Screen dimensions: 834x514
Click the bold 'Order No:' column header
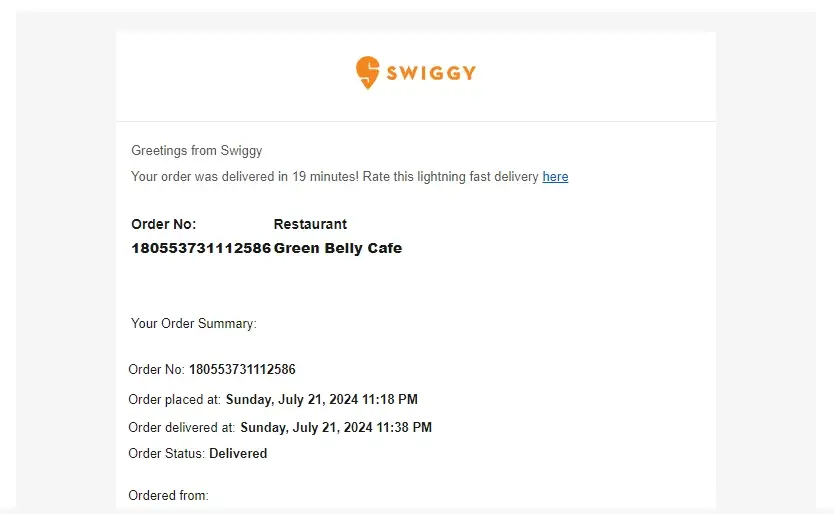tap(164, 224)
